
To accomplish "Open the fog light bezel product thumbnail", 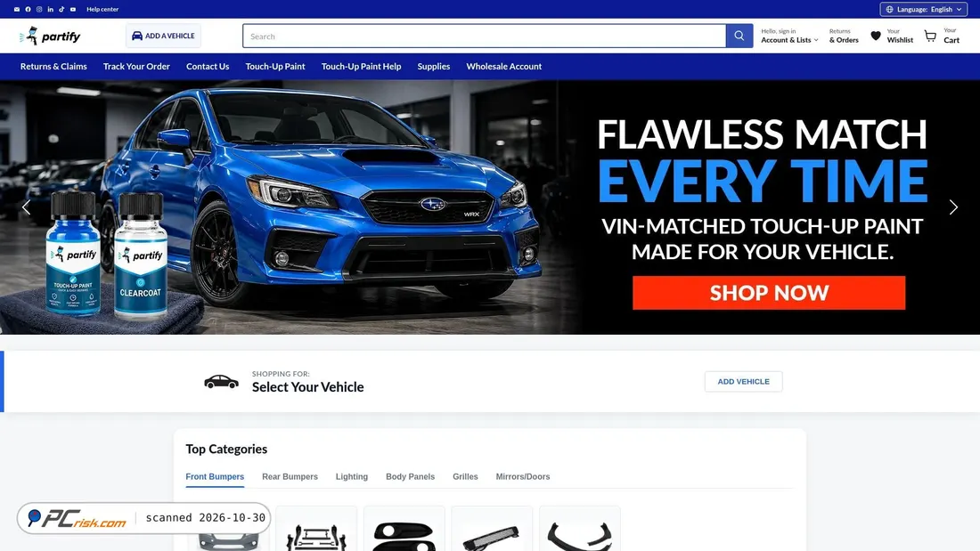I will (x=404, y=530).
